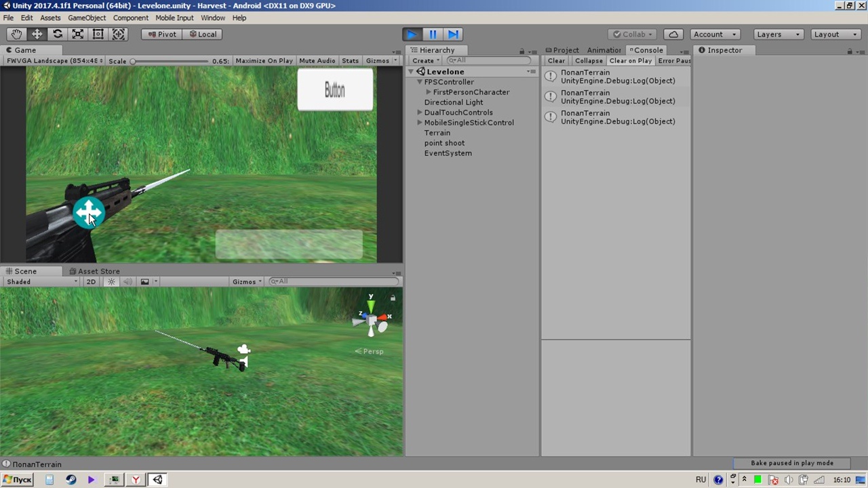Open the Layers dropdown

point(778,34)
